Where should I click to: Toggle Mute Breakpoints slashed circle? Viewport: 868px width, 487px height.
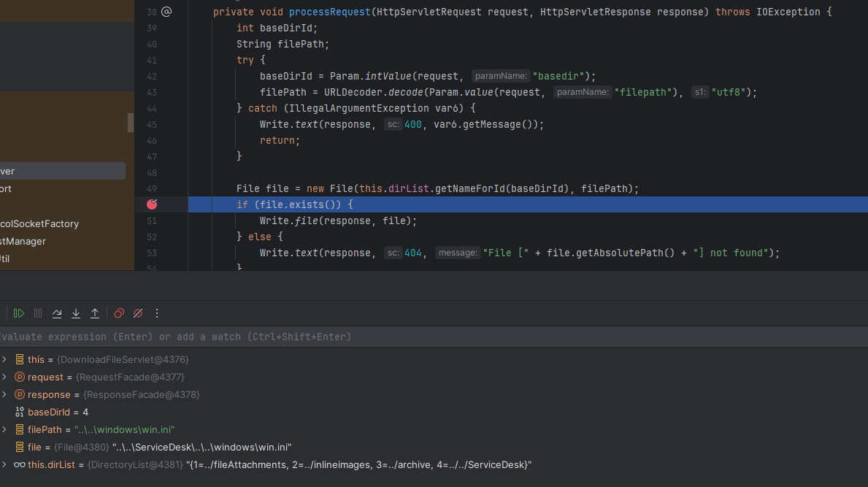coord(138,313)
